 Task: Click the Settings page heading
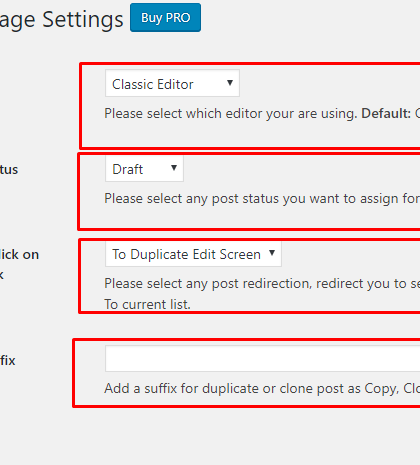(61, 19)
